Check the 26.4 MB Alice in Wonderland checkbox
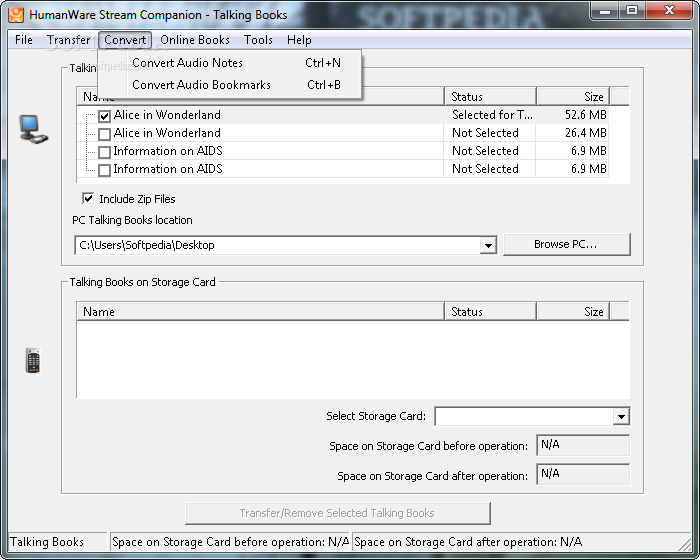Viewport: 700px width, 560px height. (104, 134)
